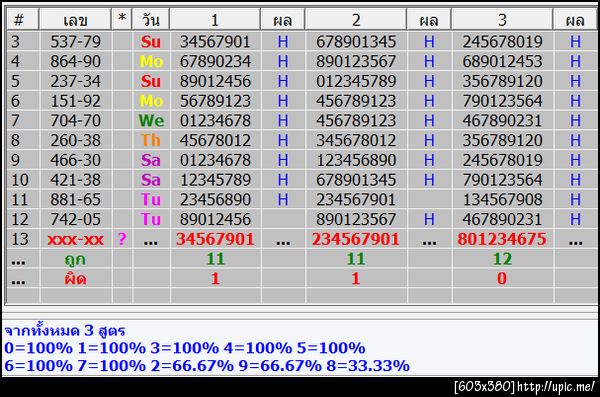Viewport: 600px width, 397px height.
Task: Select the 0=100% statistic
Action: [x=38, y=348]
